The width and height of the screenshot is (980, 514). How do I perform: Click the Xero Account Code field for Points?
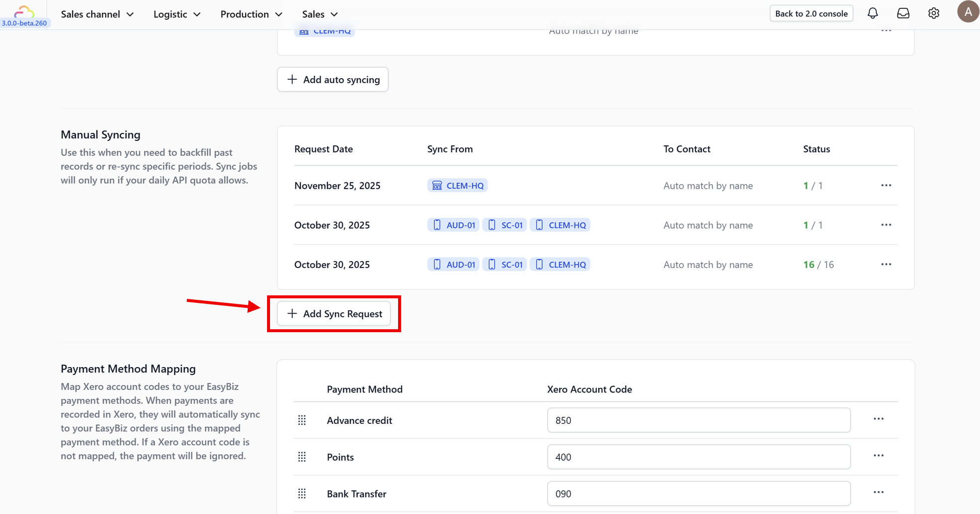[x=699, y=457]
